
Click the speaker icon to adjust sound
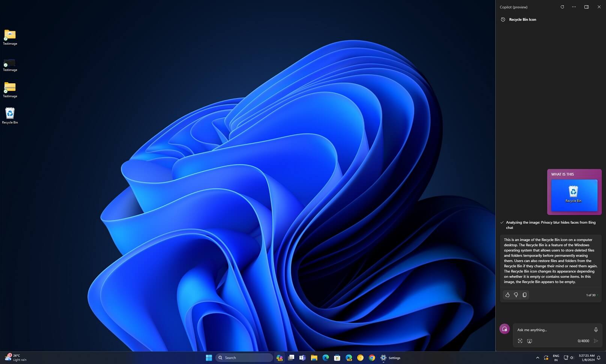(571, 357)
